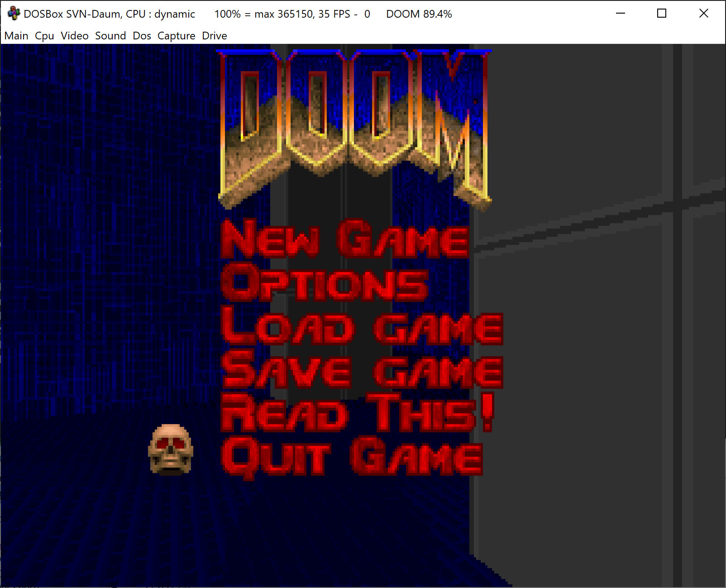Open the Capture menu
This screenshot has height=588, width=726.
tap(177, 36)
